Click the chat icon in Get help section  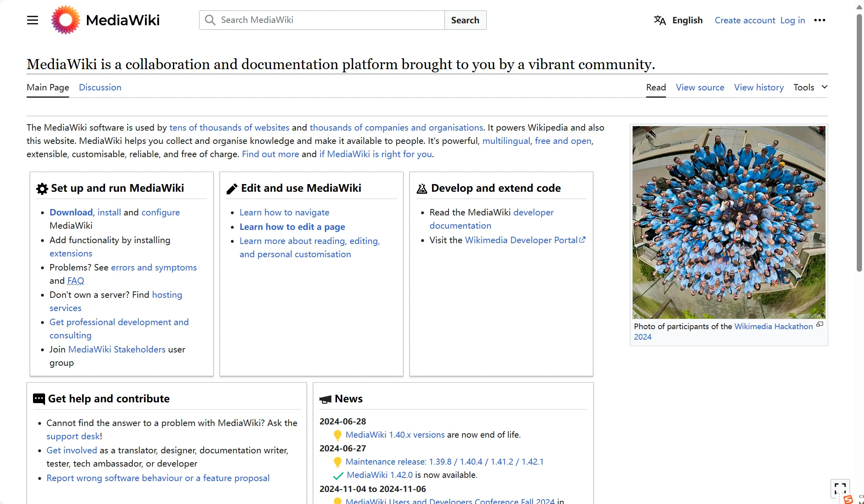(x=39, y=398)
